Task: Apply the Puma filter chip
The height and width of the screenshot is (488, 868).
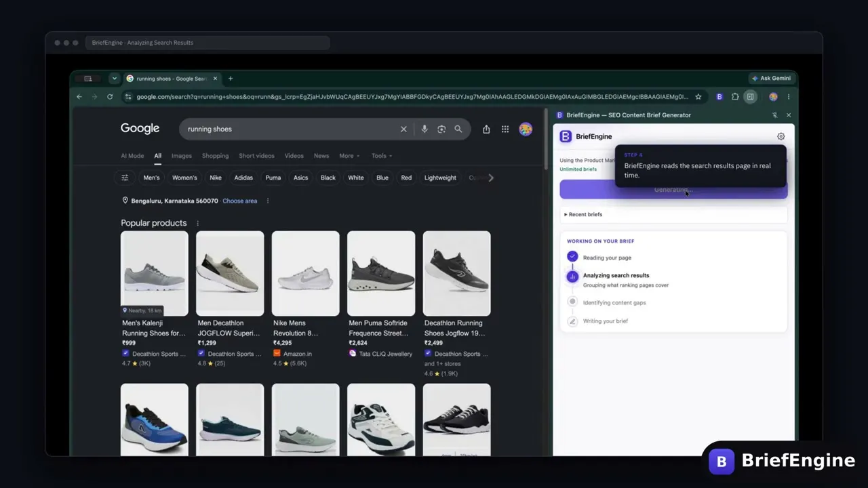Action: 273,178
